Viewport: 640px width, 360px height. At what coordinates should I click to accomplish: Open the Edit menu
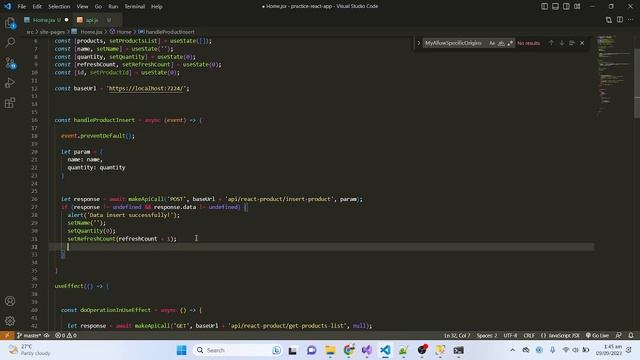[37, 7]
